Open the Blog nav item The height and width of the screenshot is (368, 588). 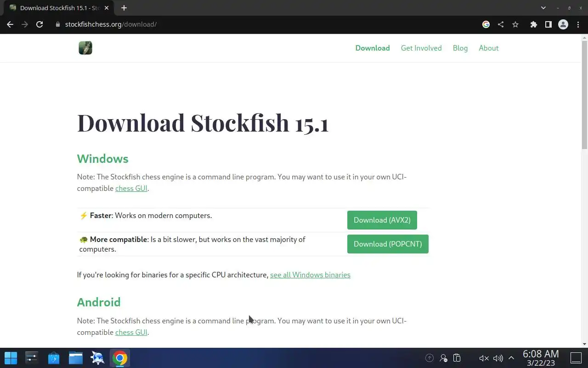coord(460,48)
